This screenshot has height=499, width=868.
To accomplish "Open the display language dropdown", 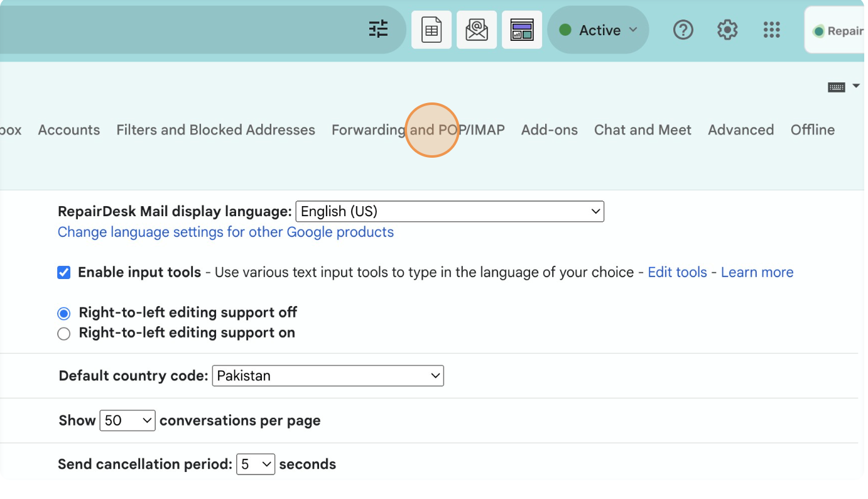I will pyautogui.click(x=450, y=212).
